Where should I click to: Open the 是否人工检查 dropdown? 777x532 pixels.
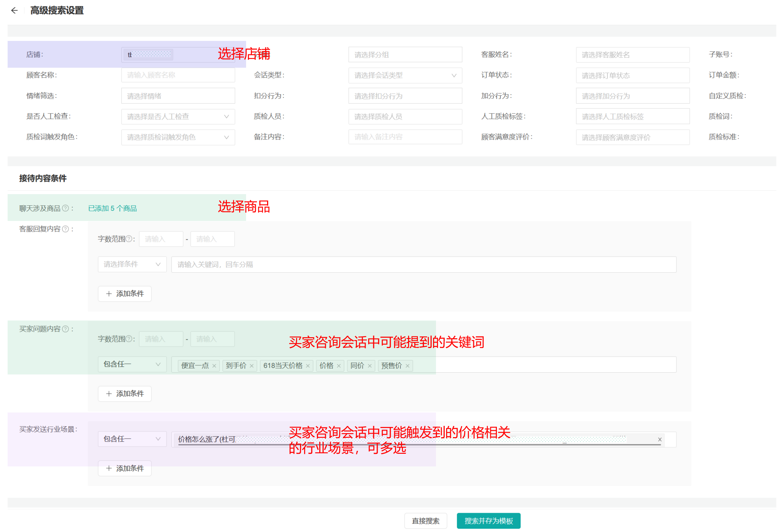pyautogui.click(x=178, y=117)
